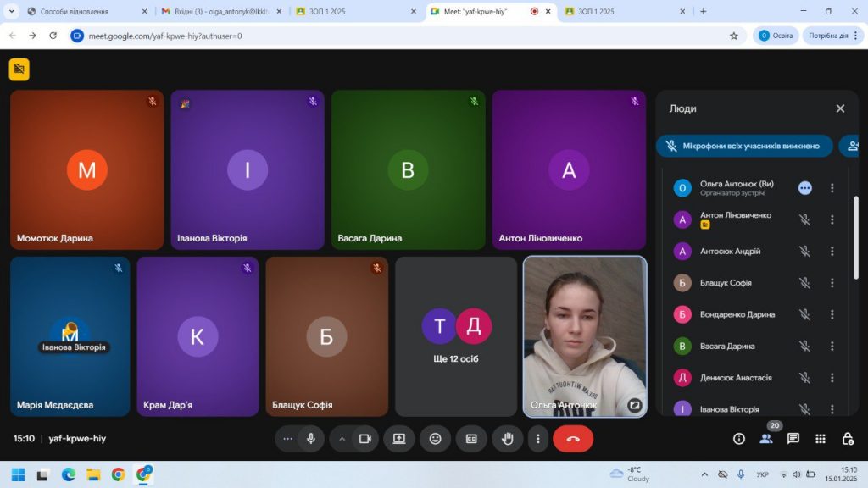The image size is (868, 488).
Task: Click the Ще 12 осіб participant tile
Action: tap(456, 336)
